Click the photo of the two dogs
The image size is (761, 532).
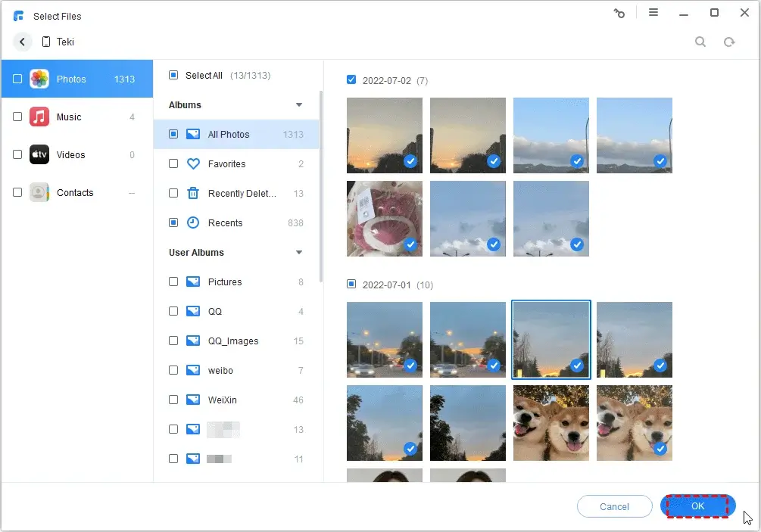click(x=550, y=423)
